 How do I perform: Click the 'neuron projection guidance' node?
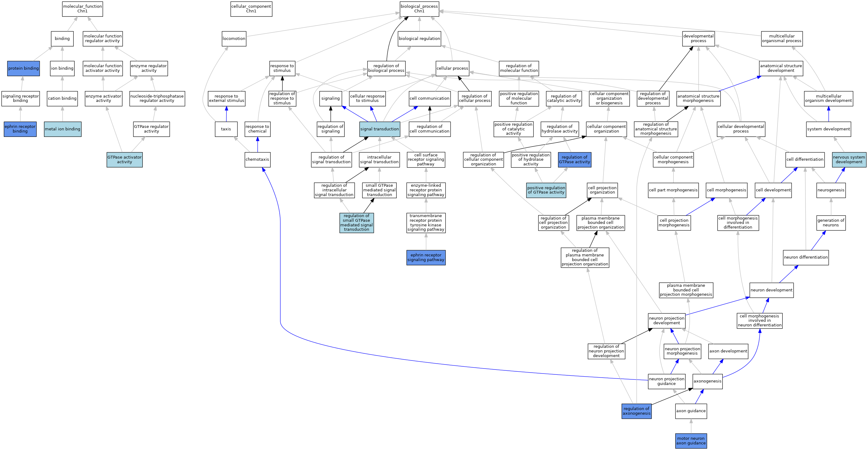pyautogui.click(x=666, y=381)
